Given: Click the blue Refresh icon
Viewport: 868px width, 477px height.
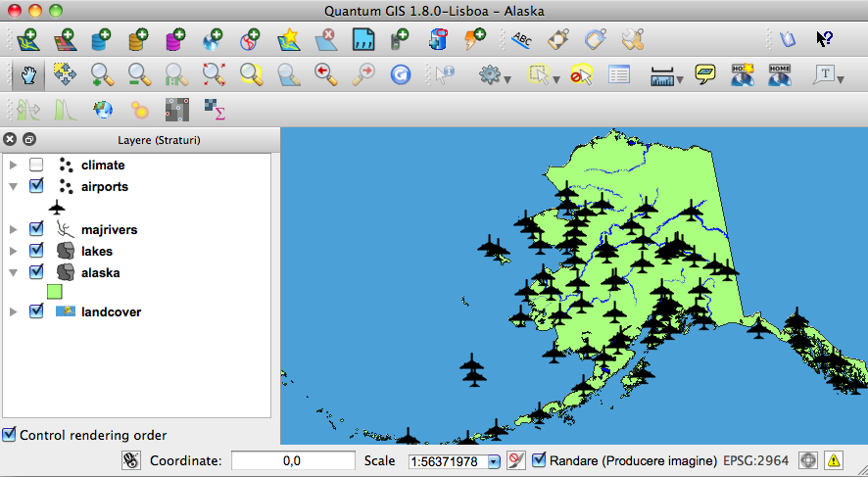Looking at the screenshot, I should pos(401,74).
